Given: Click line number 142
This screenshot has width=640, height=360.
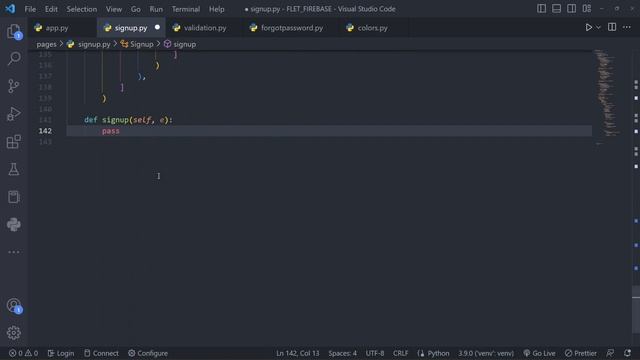Looking at the screenshot, I should click(45, 131).
